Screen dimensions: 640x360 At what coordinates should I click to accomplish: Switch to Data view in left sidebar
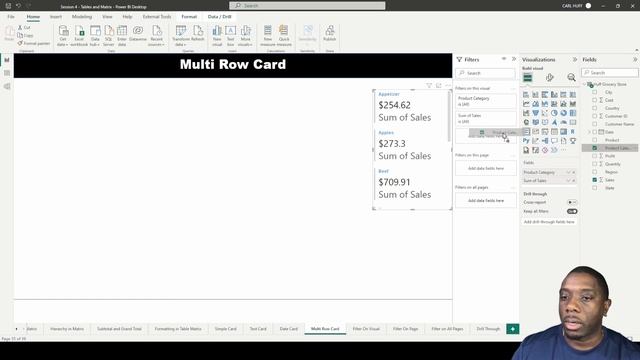(x=7, y=73)
